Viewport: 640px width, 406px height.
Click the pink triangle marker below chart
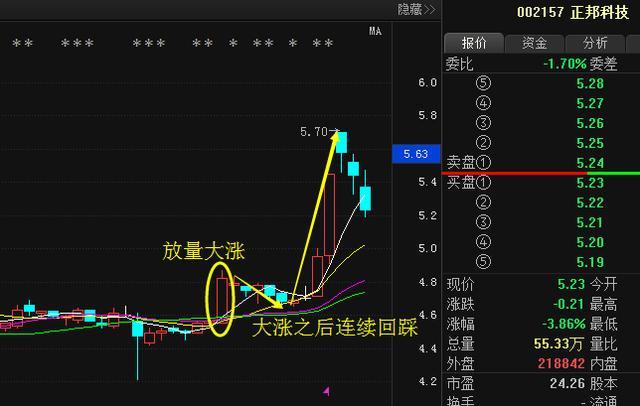point(326,390)
